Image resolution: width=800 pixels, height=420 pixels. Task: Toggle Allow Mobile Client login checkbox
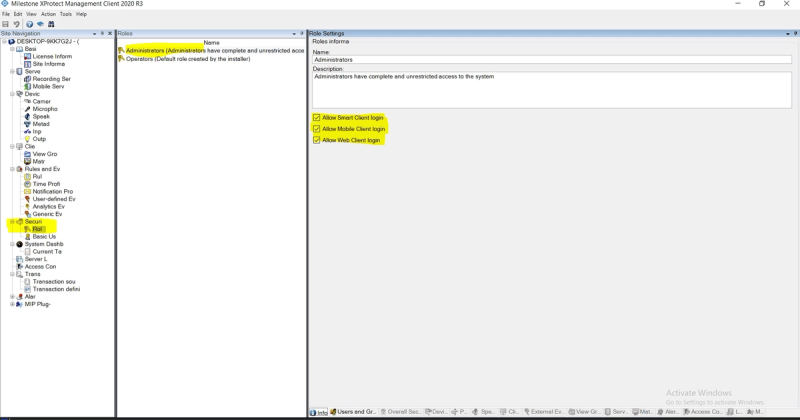316,129
